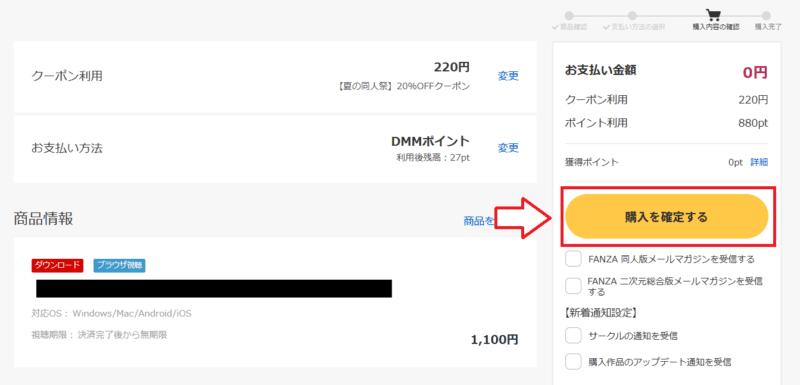The image size is (800, 385).
Task: Click 変更 link for お支払い方法
Action: (x=508, y=148)
